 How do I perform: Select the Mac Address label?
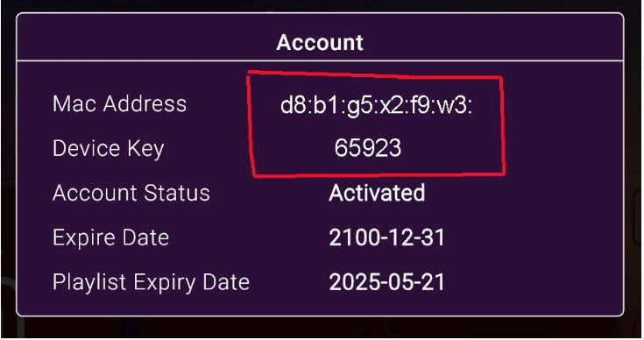(119, 103)
